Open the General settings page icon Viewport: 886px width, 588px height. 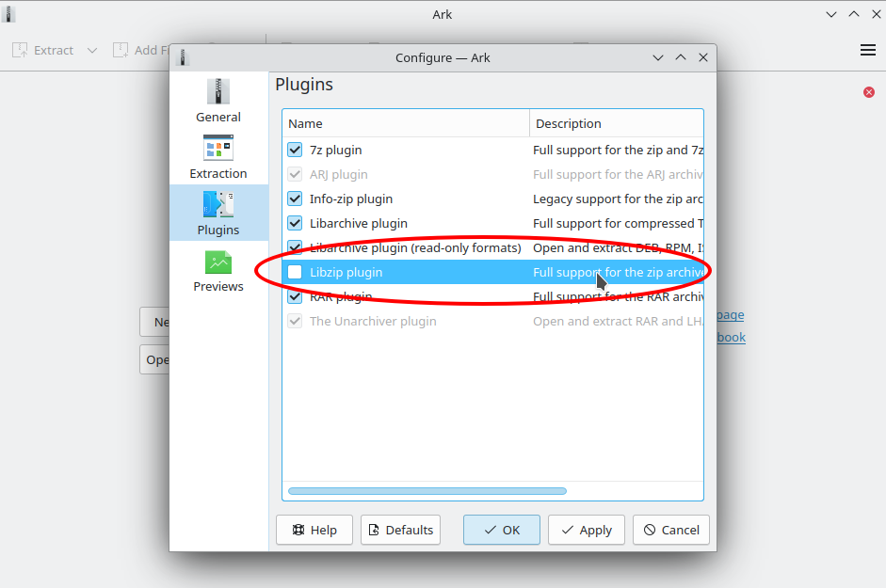[218, 91]
